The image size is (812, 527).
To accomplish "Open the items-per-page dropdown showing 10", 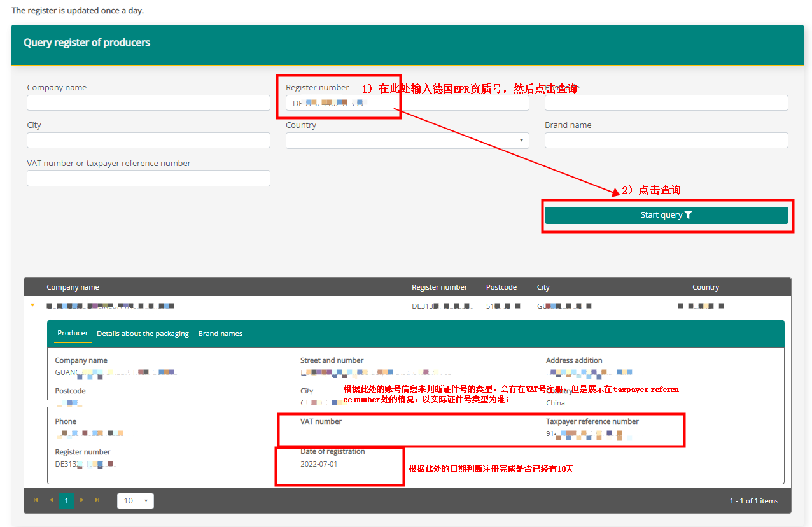I will click(135, 501).
